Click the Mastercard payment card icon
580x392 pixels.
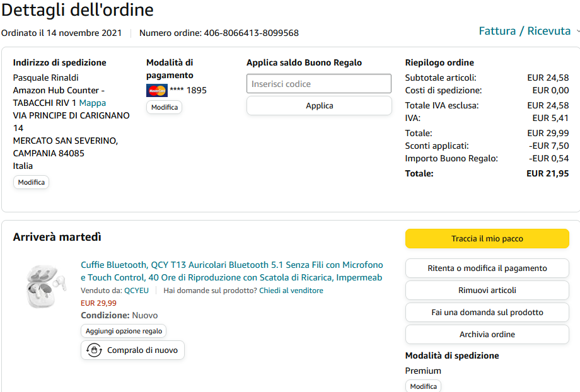click(x=156, y=90)
